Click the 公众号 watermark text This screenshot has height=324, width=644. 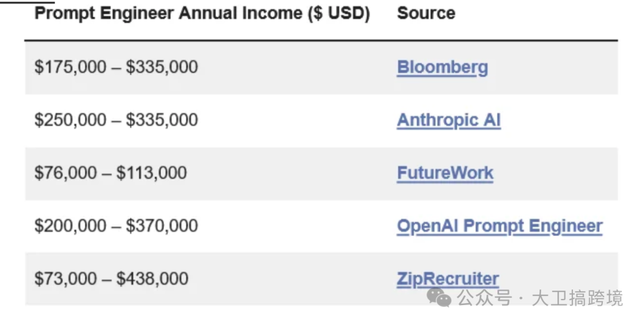484,298
